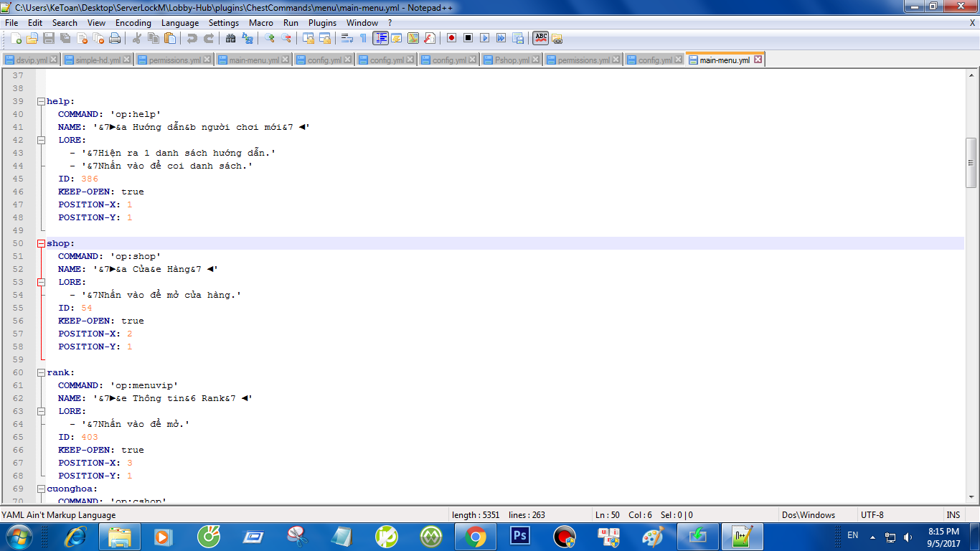Start macro recording with red dot button
This screenshot has width=980, height=551.
coord(451,38)
